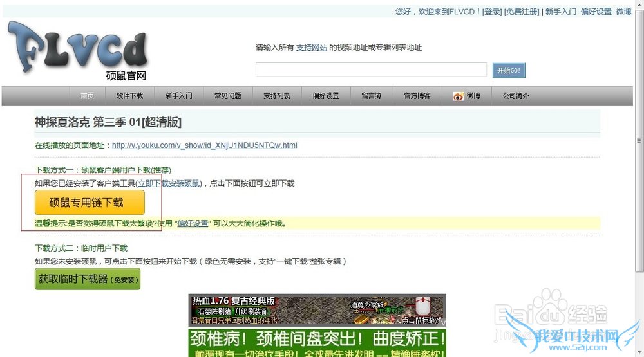Image resolution: width=644 pixels, height=357 pixels.
Task: Click the 开始GO! button
Action: tap(509, 70)
